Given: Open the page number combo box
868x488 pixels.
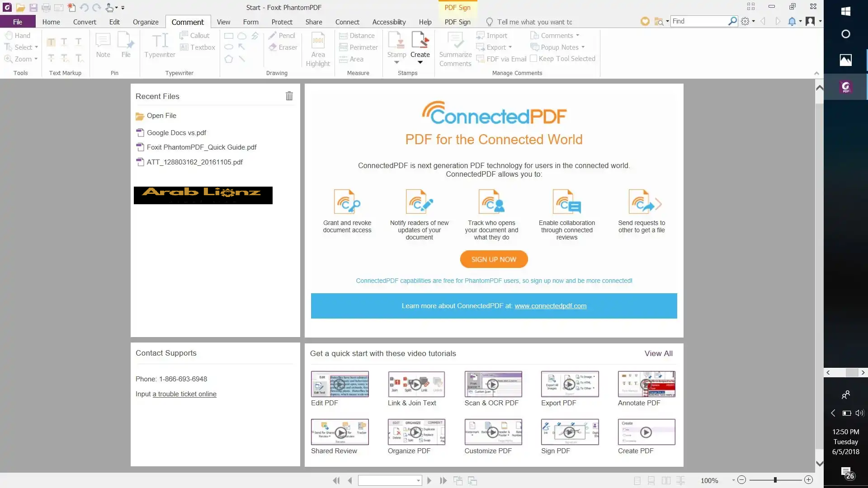Looking at the screenshot, I should tap(390, 480).
